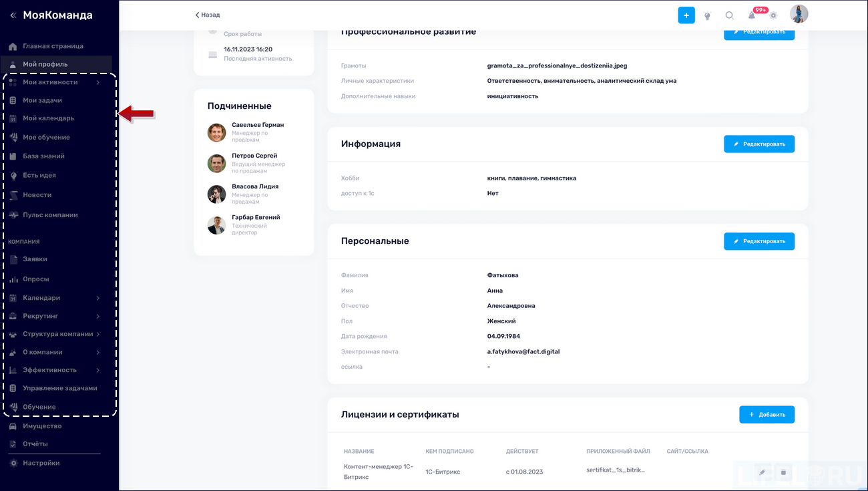Open the settings gear in the header

pyautogui.click(x=773, y=15)
